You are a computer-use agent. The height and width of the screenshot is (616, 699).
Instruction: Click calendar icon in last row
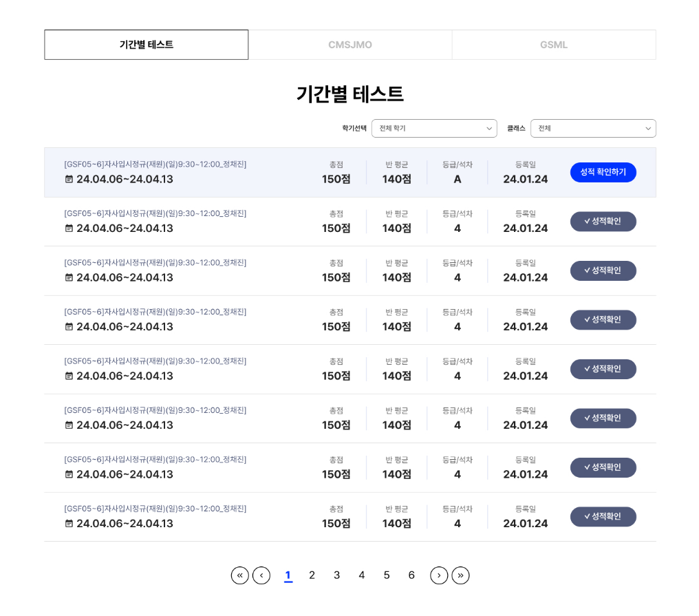tap(69, 523)
